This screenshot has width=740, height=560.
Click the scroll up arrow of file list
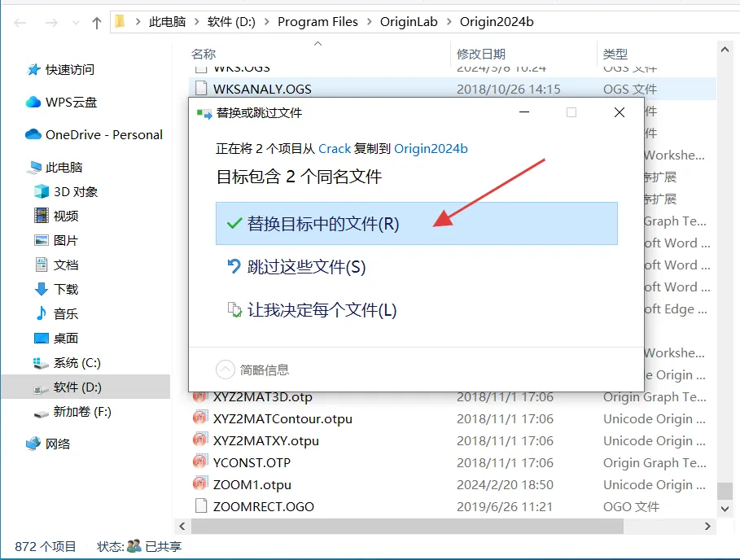pos(725,50)
